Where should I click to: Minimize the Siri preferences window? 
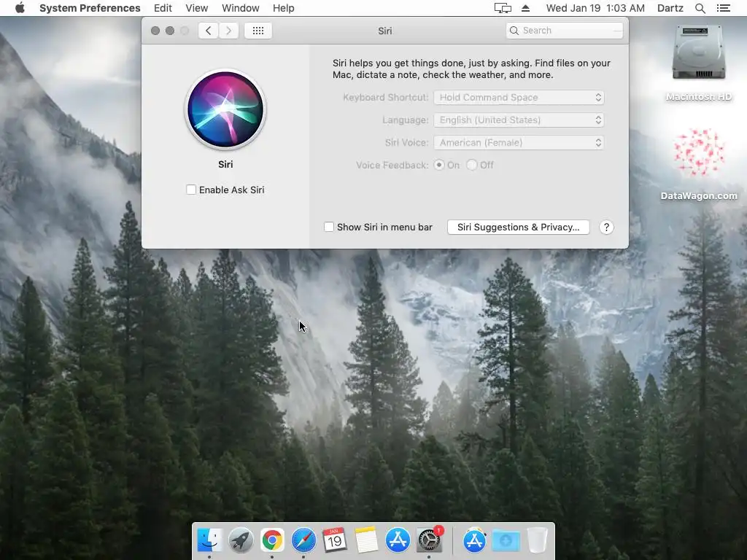169,31
